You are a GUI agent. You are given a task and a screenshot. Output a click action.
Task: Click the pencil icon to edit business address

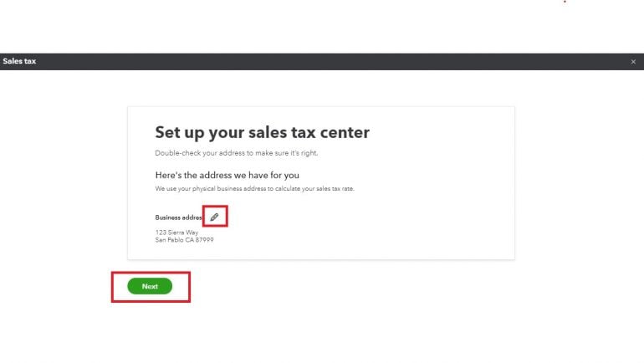215,217
